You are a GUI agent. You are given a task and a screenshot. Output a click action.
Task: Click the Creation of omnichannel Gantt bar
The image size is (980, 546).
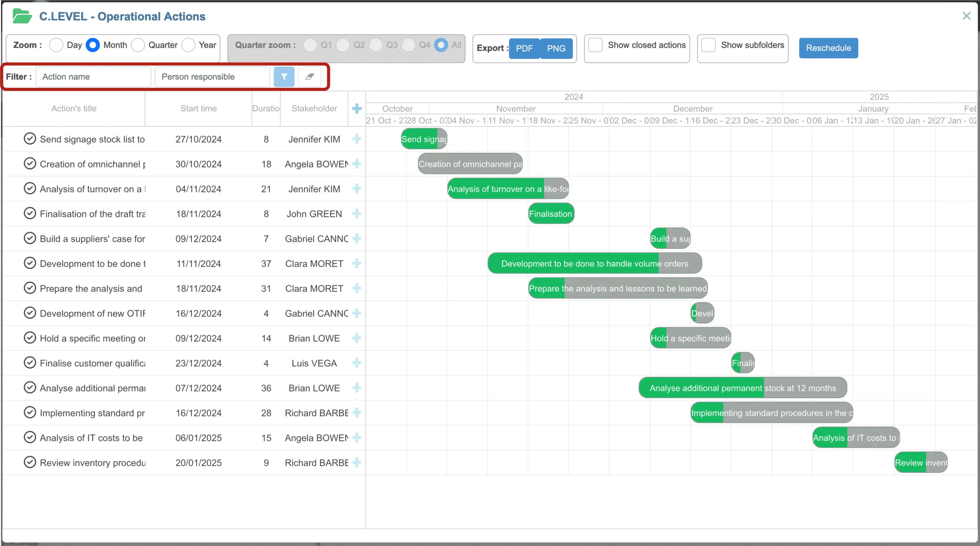(x=470, y=164)
